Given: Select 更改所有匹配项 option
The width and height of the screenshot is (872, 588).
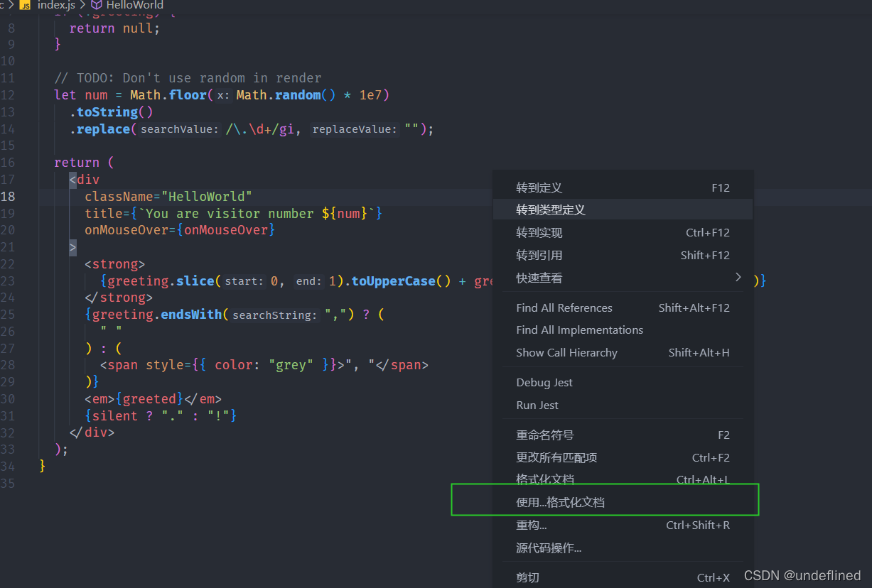Looking at the screenshot, I should point(623,457).
